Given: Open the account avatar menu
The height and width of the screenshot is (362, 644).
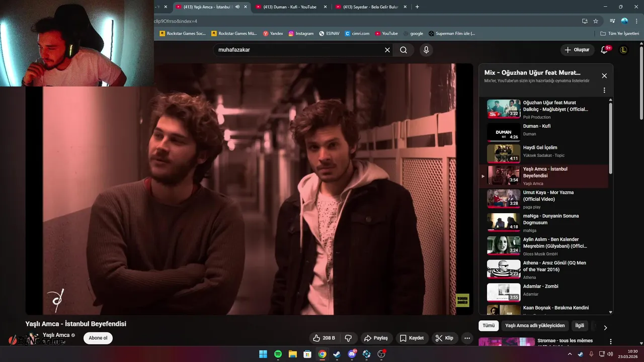Looking at the screenshot, I should point(624,50).
